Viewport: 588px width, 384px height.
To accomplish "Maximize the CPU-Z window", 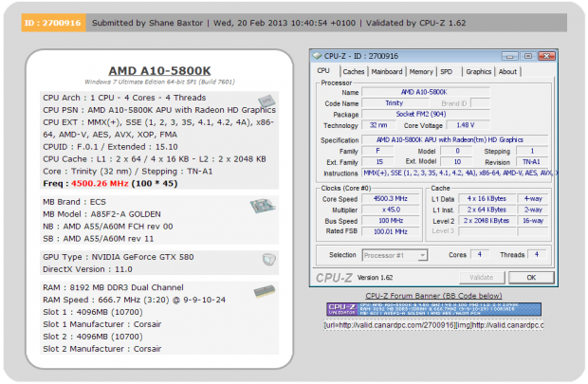I will click(528, 56).
